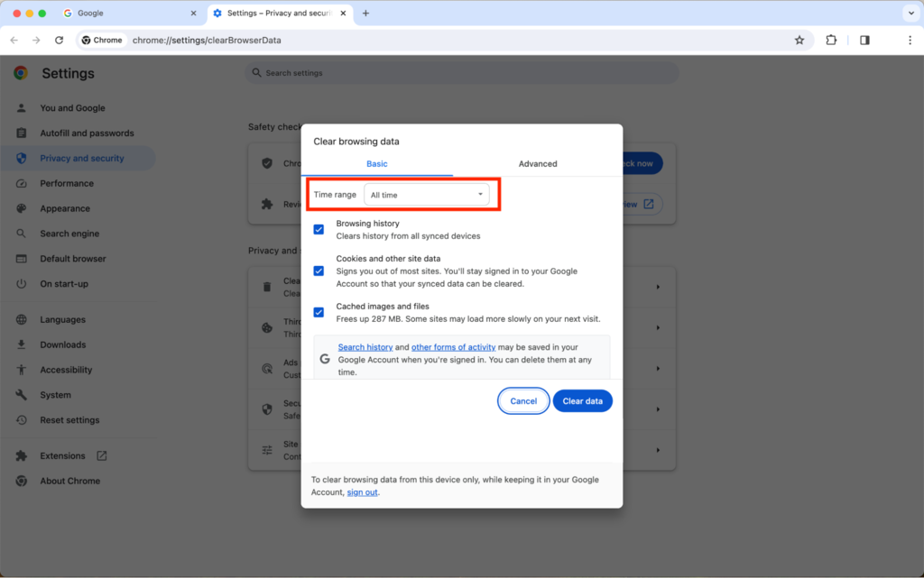The width and height of the screenshot is (924, 578).
Task: Switch to the Advanced tab
Action: pos(538,163)
